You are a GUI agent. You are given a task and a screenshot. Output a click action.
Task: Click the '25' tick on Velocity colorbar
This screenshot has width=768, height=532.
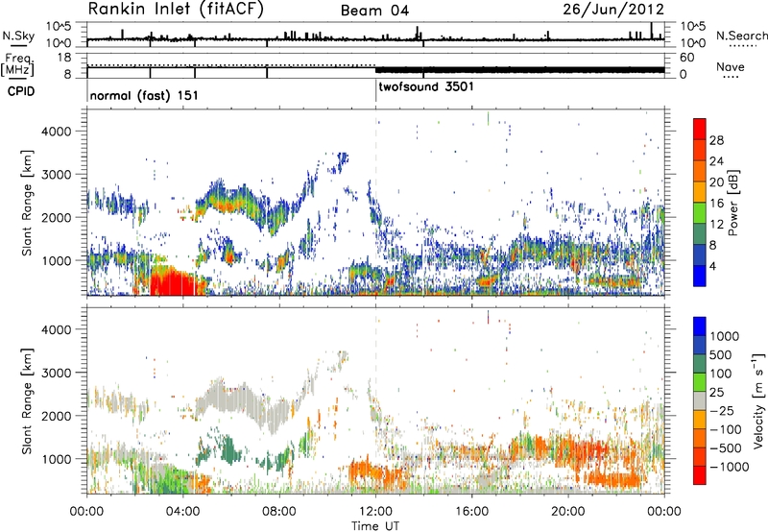pyautogui.click(x=716, y=393)
